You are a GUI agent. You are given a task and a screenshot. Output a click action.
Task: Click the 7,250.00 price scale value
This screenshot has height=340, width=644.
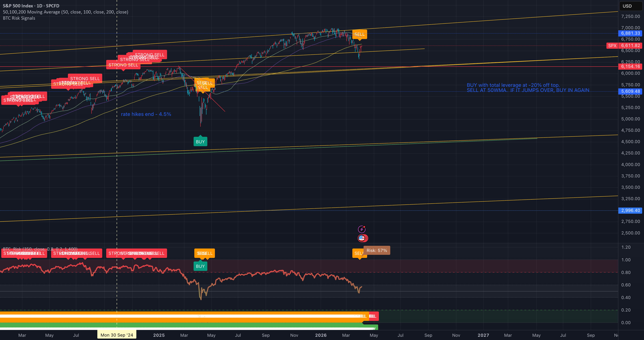click(x=630, y=16)
